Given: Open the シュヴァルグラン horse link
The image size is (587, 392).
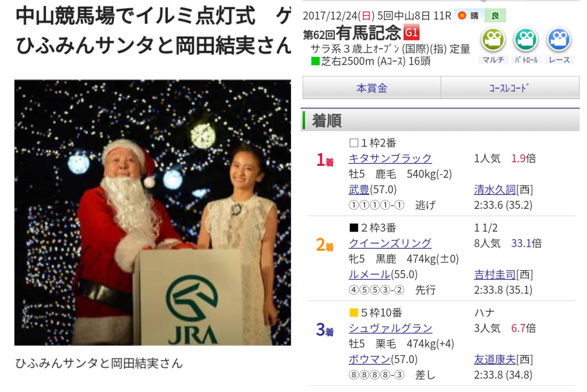Looking at the screenshot, I should [x=390, y=328].
